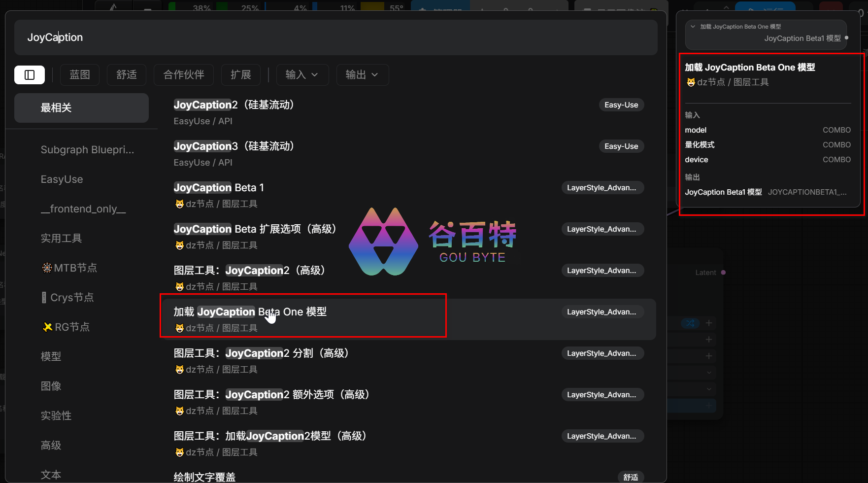Screen dimensions: 868x483
Task: Click the model COMBO input row
Action: point(768,130)
